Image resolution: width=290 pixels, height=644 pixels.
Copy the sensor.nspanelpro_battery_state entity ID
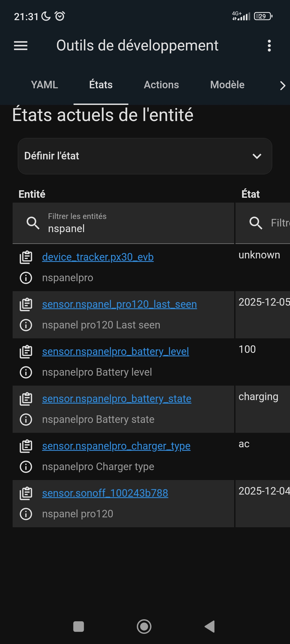click(26, 399)
